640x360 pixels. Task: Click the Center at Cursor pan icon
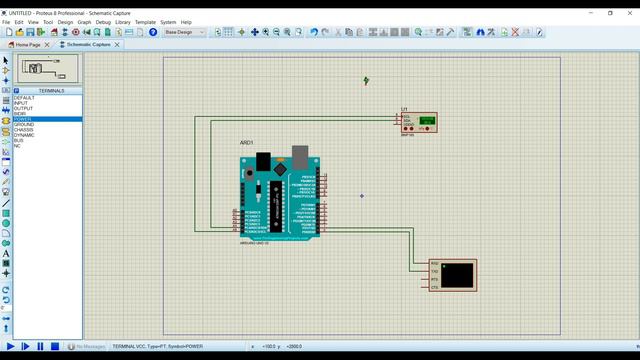coord(255,32)
